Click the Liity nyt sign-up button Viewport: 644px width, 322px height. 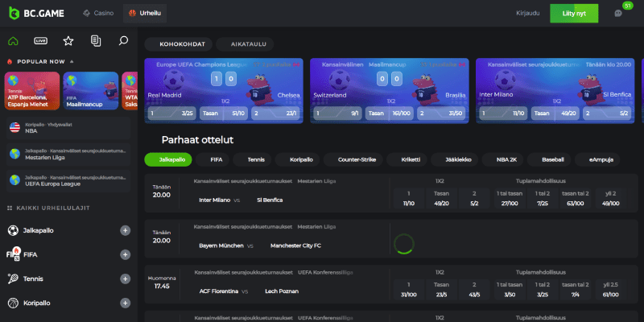[x=574, y=13]
